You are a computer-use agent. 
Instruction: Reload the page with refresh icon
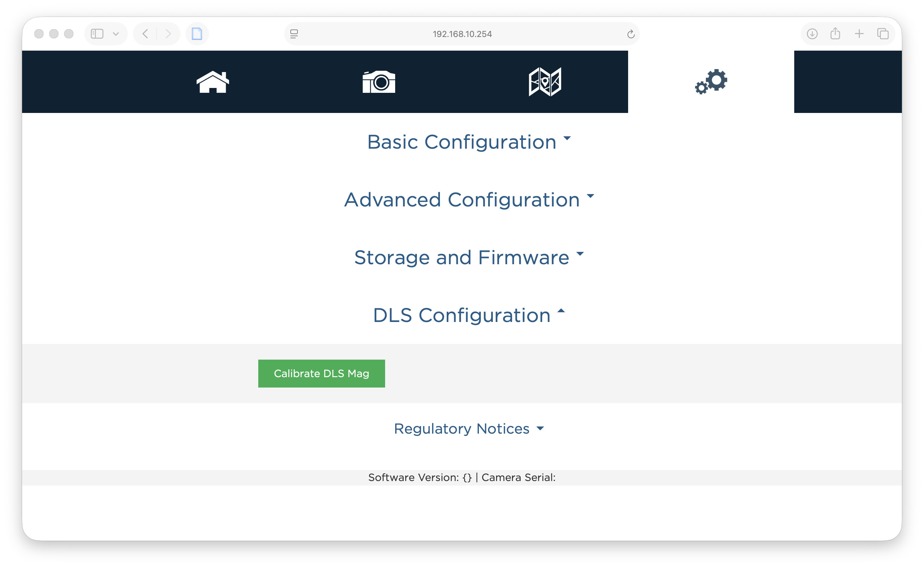[x=631, y=34]
